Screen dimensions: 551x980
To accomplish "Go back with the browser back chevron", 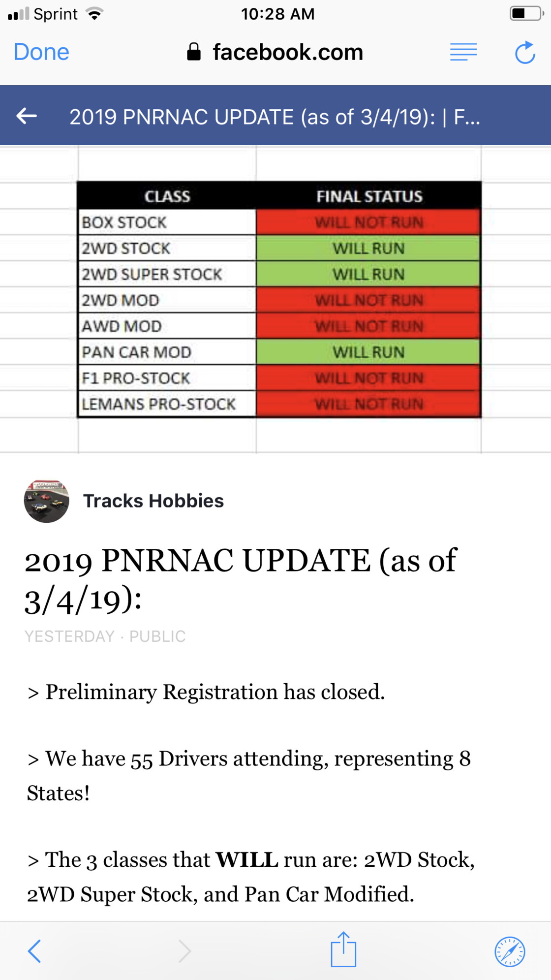I will click(34, 950).
